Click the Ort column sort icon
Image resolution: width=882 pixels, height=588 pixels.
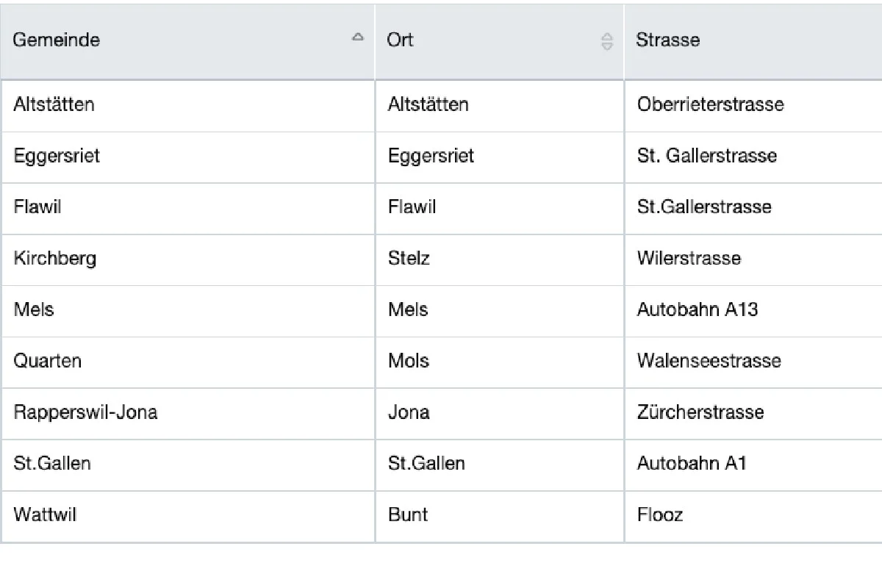[607, 42]
